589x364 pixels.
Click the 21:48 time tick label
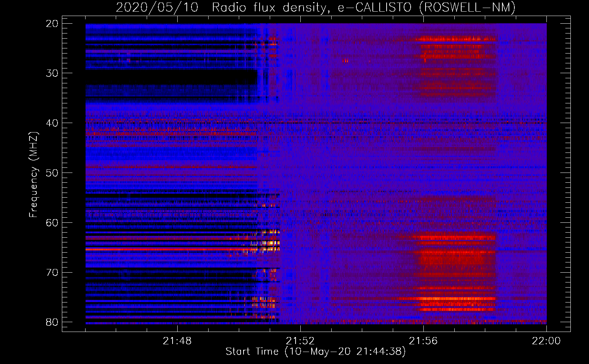click(x=177, y=341)
